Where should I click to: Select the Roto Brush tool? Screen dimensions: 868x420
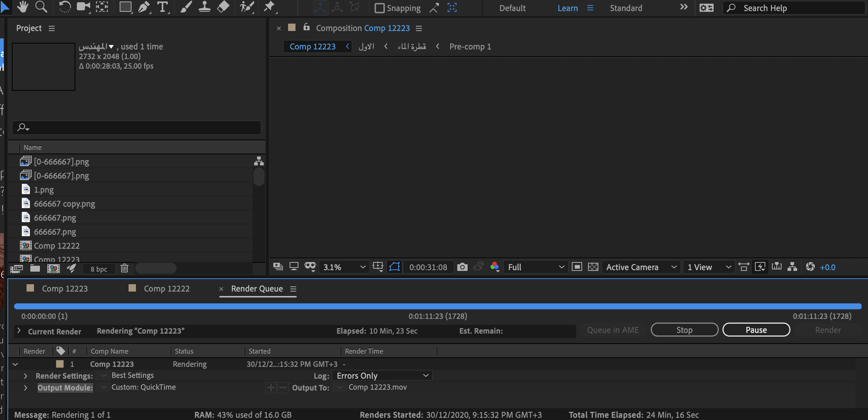246,7
